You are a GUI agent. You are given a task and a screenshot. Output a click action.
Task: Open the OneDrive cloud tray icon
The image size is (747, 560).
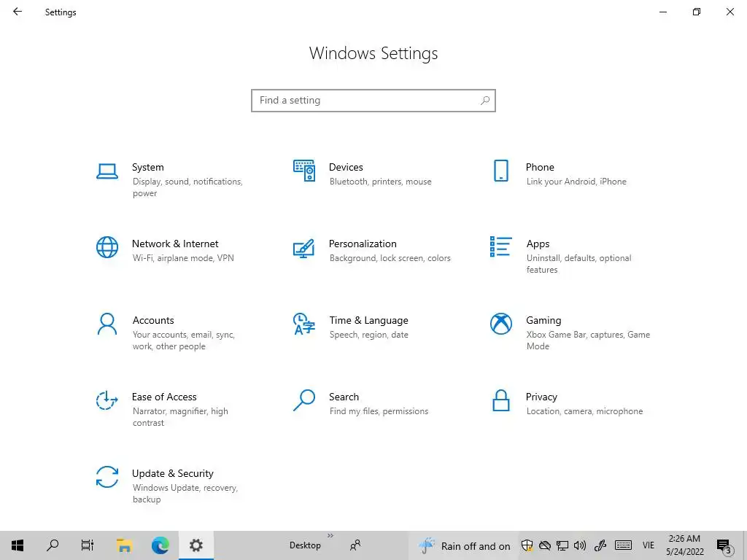(545, 545)
